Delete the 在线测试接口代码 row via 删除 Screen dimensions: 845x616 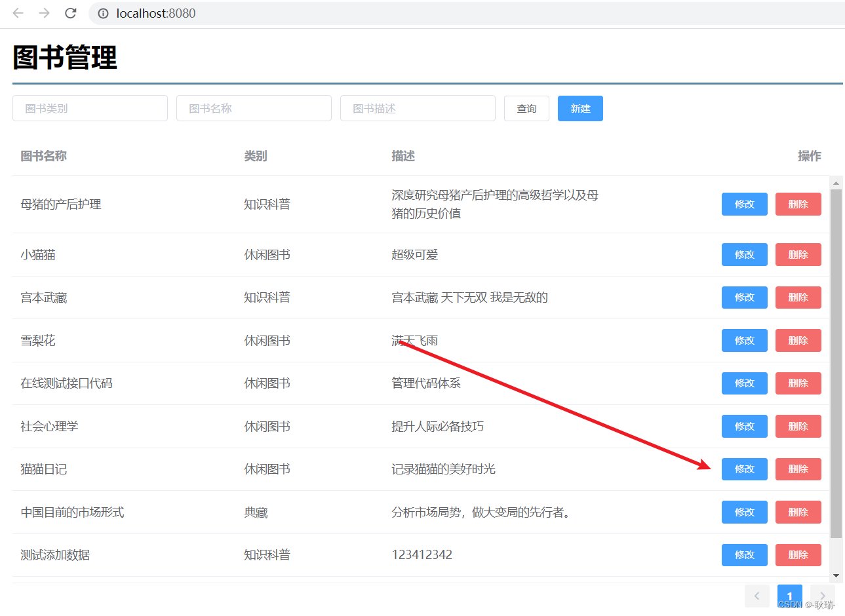(x=798, y=383)
